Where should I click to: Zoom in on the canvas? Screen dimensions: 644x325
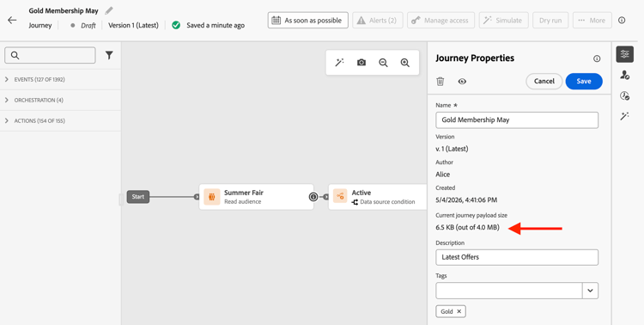point(405,63)
